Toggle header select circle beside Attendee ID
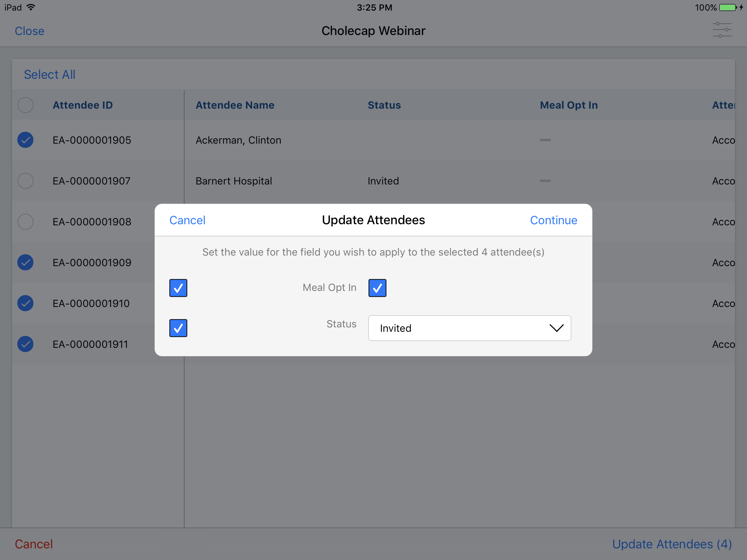 point(26,105)
